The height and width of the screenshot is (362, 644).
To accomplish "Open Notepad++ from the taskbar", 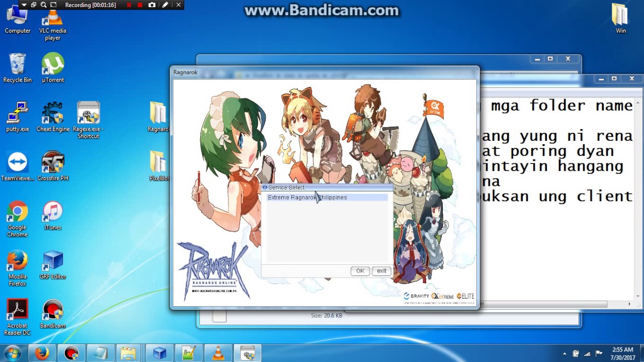I will click(x=189, y=353).
